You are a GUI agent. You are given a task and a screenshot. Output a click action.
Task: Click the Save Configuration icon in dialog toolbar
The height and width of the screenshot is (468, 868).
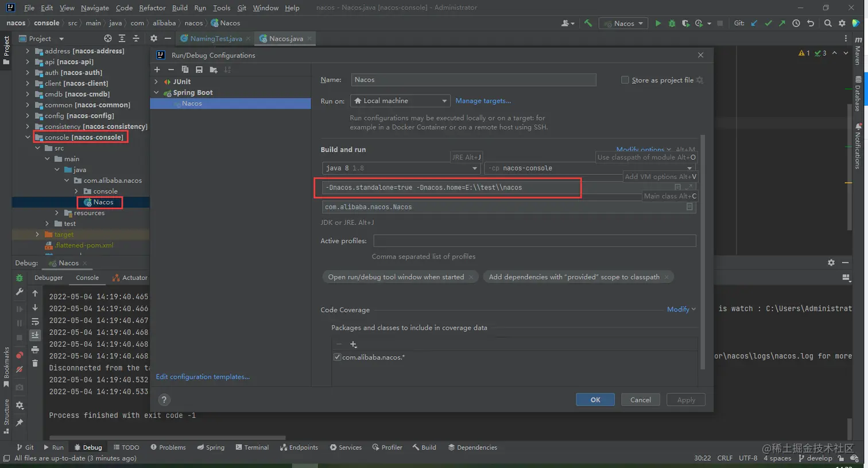click(x=199, y=69)
